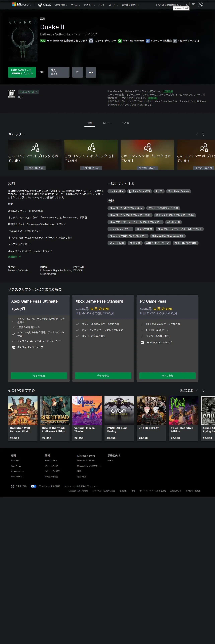This screenshot has height=644, width=215.
Task: Click the Quake II cover art
Action: 23,39
